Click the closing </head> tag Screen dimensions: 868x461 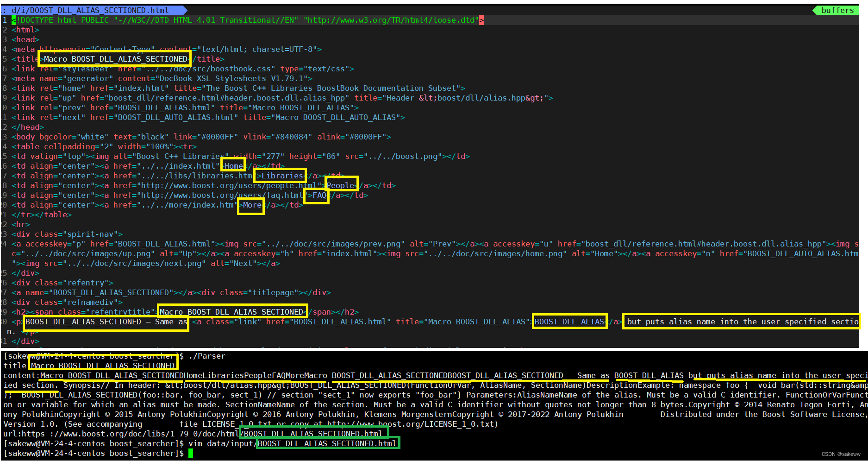tap(28, 127)
